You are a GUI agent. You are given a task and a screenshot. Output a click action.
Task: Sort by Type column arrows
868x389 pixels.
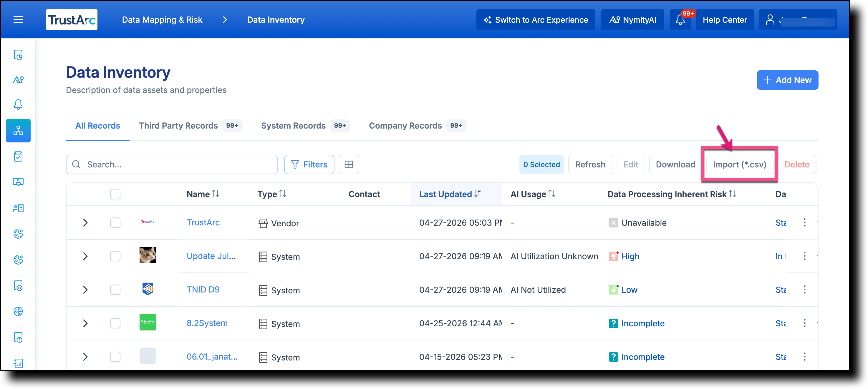click(283, 194)
